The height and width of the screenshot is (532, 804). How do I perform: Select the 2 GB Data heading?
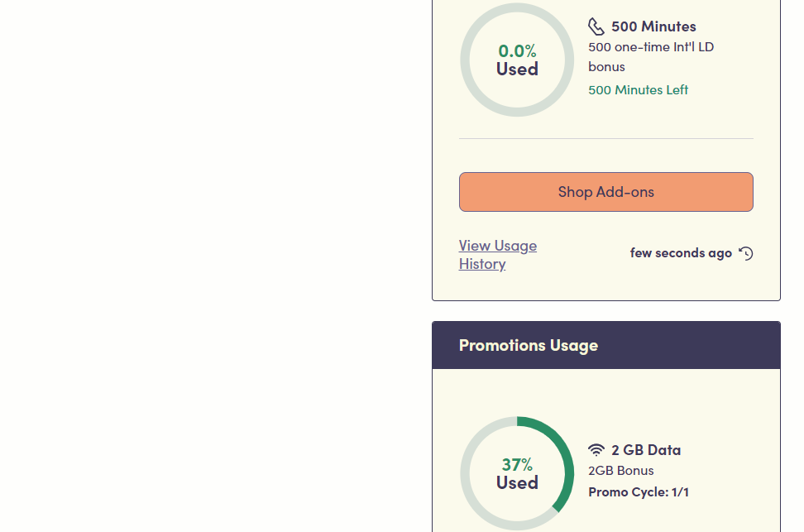(646, 450)
